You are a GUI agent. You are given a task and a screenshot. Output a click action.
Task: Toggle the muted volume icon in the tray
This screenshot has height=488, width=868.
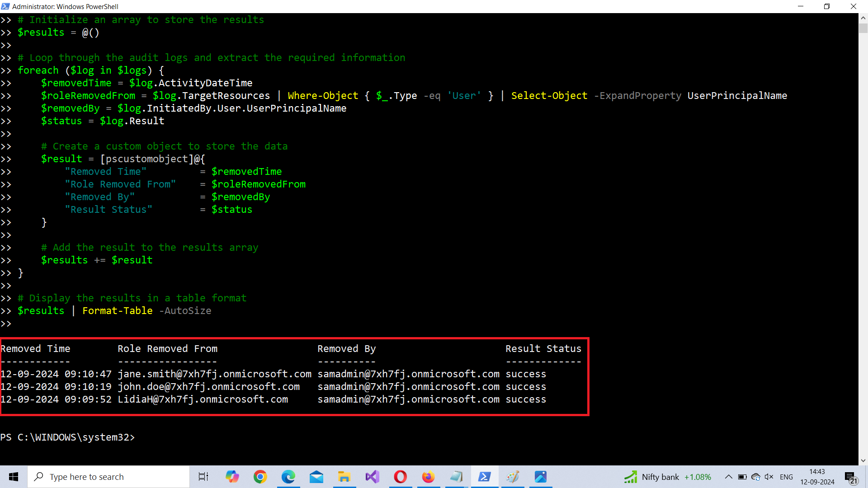pyautogui.click(x=769, y=477)
